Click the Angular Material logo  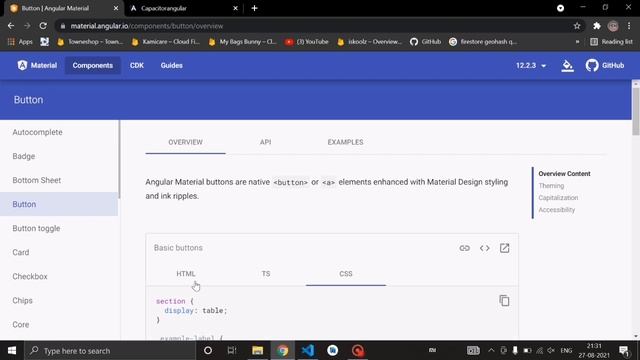click(x=37, y=65)
